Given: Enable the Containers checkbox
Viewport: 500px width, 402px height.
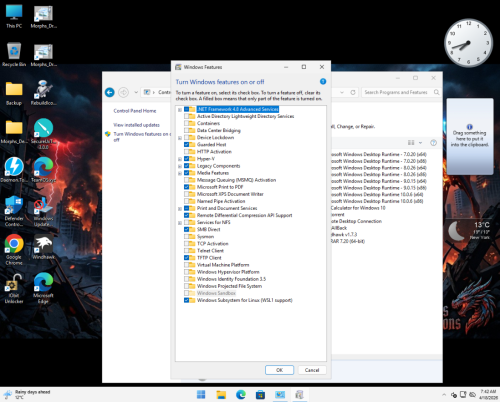Looking at the screenshot, I should click(187, 123).
